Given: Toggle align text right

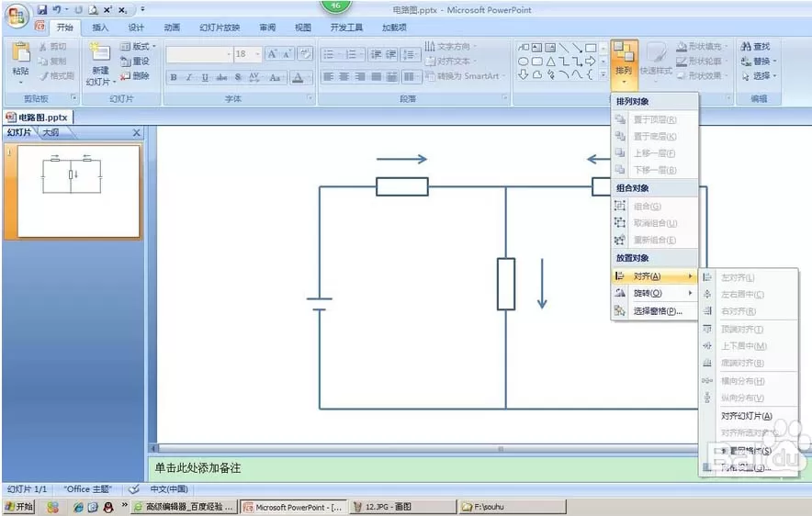Looking at the screenshot, I should coord(360,77).
